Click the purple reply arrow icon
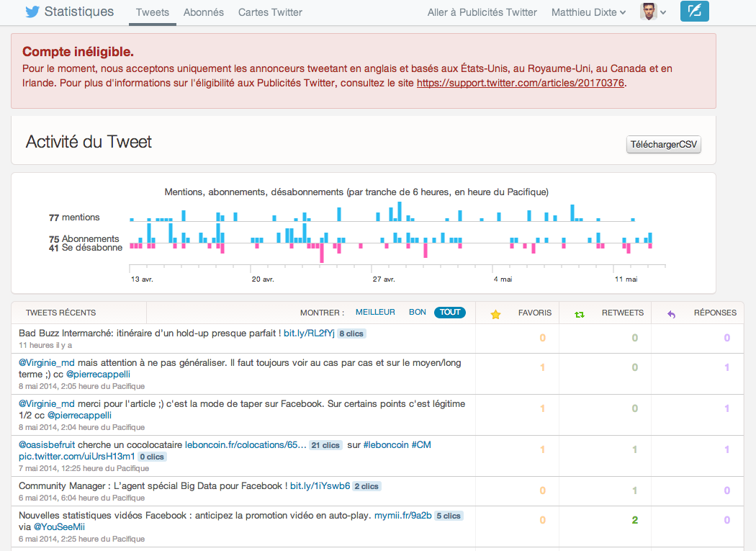Screen dimensions: 756x551 pyautogui.click(x=671, y=315)
